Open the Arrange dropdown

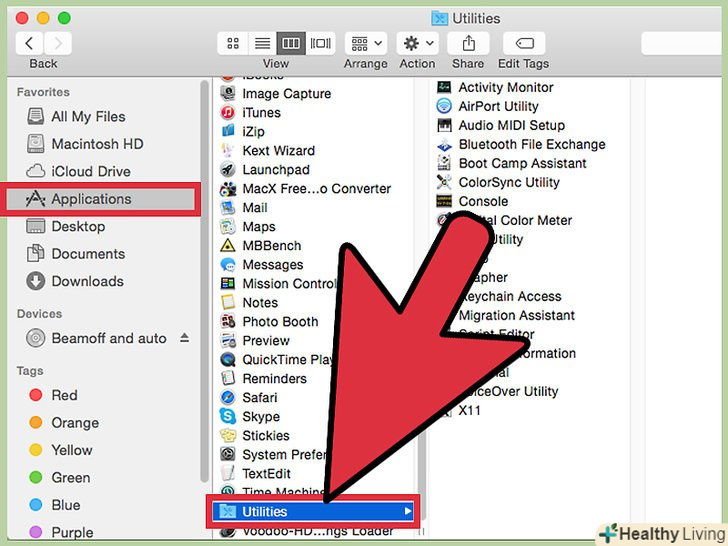pos(366,44)
